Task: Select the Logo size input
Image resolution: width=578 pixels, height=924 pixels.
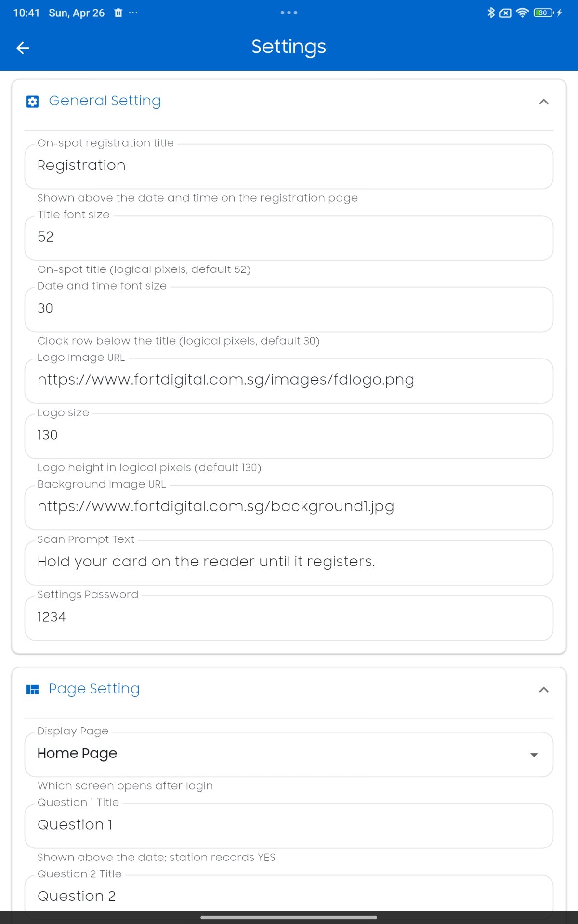Action: point(289,436)
